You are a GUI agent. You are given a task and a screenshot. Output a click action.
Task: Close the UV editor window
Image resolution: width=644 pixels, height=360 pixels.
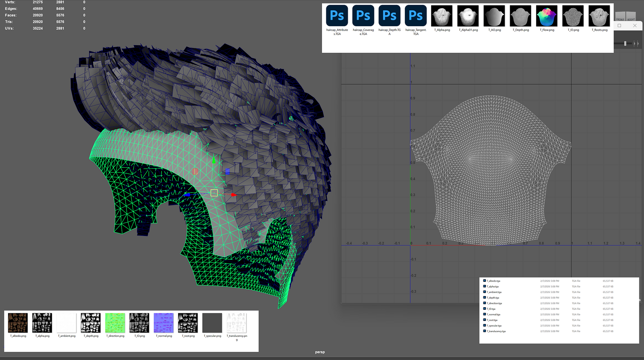tap(635, 26)
